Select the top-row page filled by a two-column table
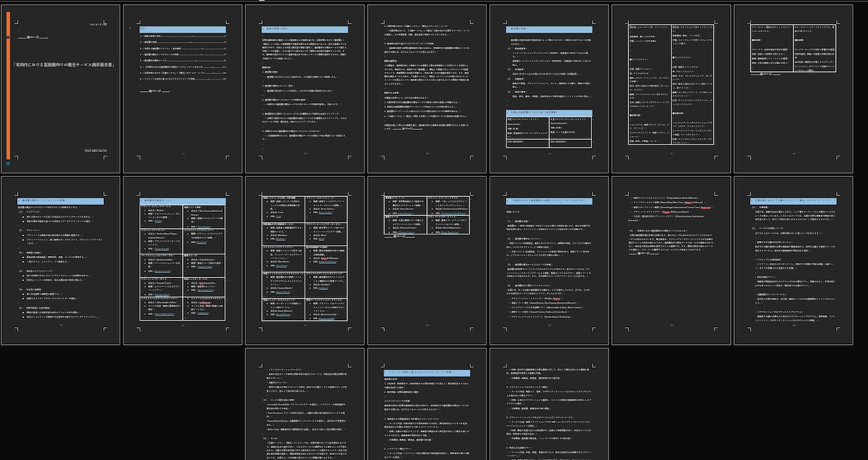This screenshot has height=460, width=868. click(672, 90)
